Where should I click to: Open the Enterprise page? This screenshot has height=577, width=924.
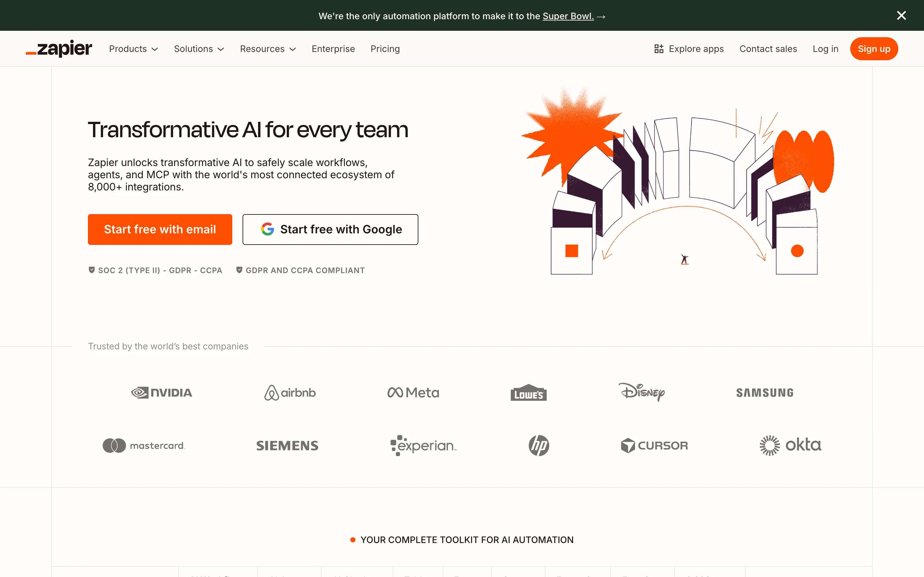coord(333,48)
